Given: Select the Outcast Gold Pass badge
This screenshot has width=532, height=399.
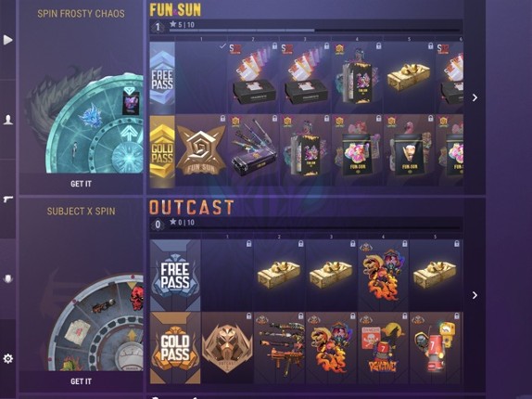Looking at the screenshot, I should coord(175,348).
